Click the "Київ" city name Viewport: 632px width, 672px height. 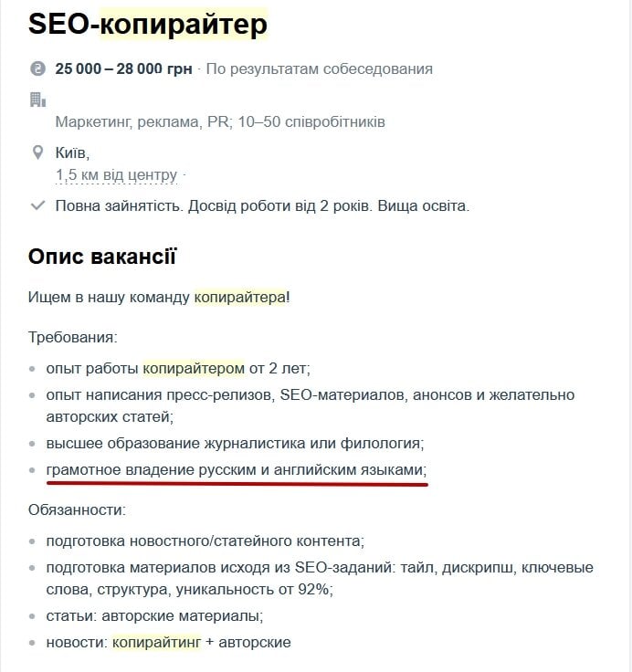click(72, 152)
